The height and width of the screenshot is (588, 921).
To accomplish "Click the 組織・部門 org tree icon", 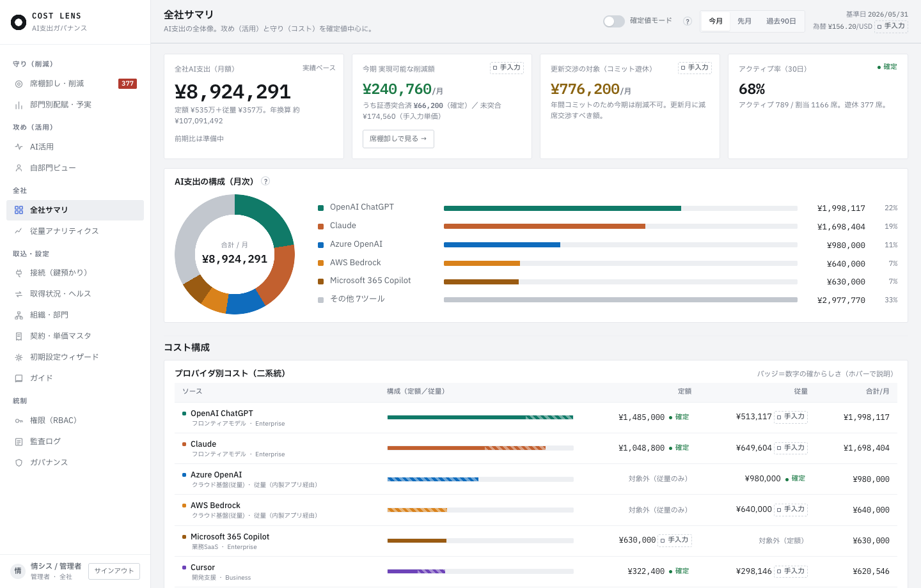I will click(x=19, y=315).
